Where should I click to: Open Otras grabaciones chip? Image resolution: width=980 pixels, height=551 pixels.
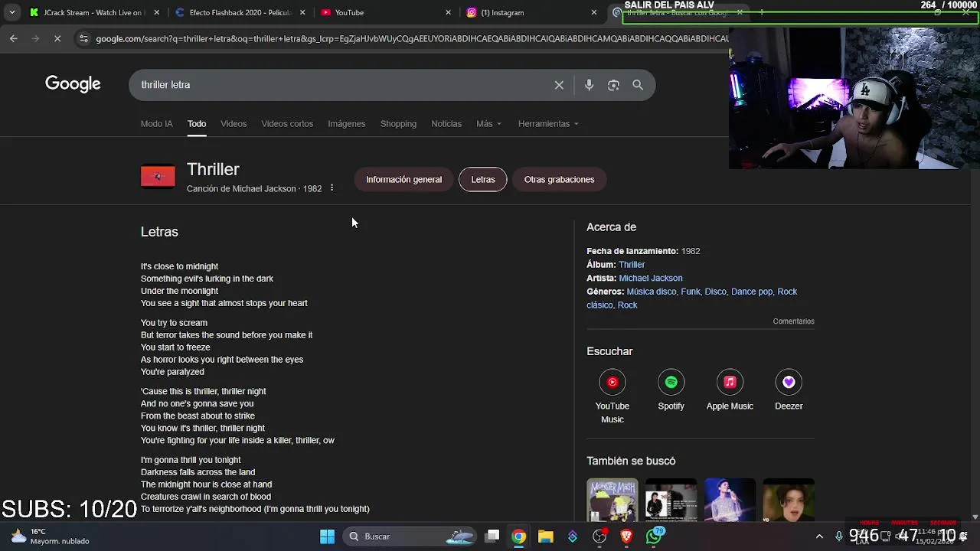pos(559,180)
